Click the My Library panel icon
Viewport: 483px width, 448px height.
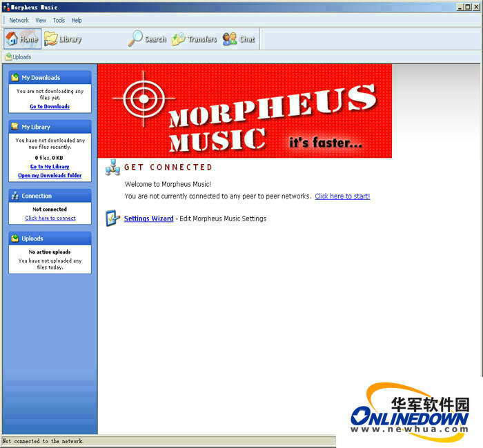[14, 126]
